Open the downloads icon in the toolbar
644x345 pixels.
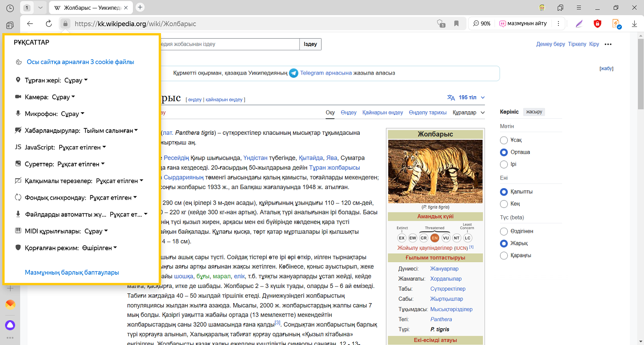(634, 24)
